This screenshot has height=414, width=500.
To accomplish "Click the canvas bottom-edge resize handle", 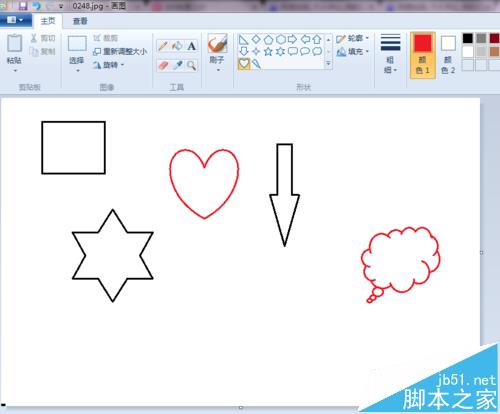I will point(241,407).
